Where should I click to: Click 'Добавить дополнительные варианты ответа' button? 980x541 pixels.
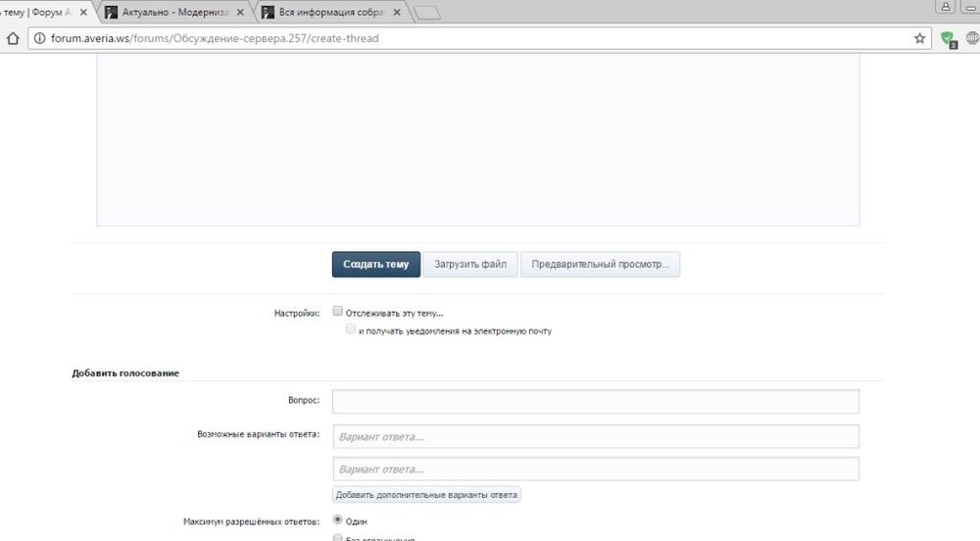[x=426, y=494]
